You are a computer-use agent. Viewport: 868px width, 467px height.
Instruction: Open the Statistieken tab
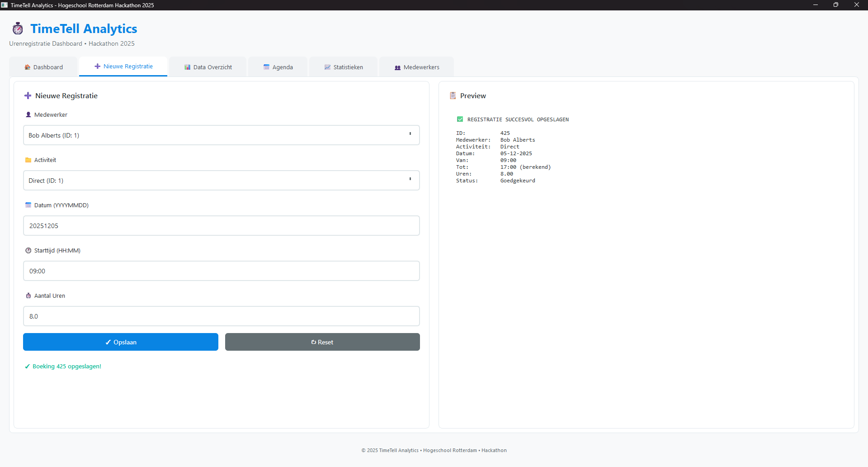pos(344,67)
